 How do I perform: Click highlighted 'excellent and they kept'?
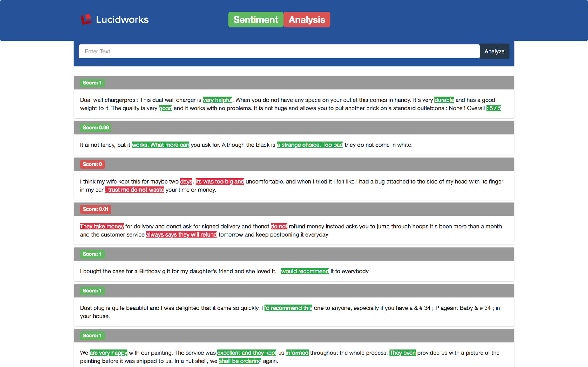click(x=247, y=353)
